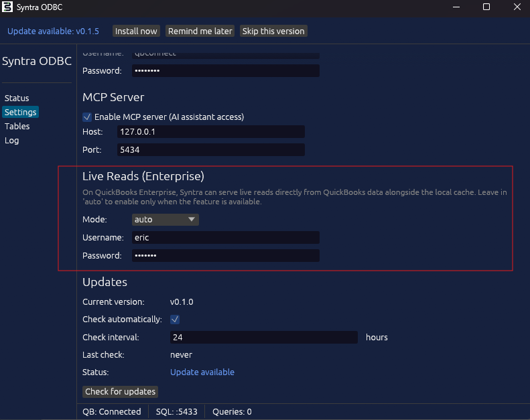Click the 'Live Reads (Enterprise)' heading
This screenshot has height=420, width=530.
[x=143, y=176]
